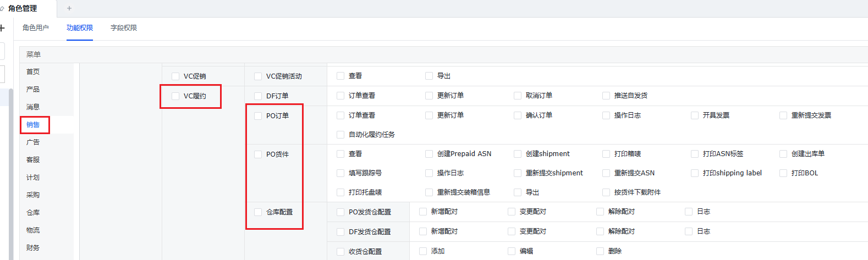
Task: Check the 自动化履约任务 option
Action: (x=340, y=135)
